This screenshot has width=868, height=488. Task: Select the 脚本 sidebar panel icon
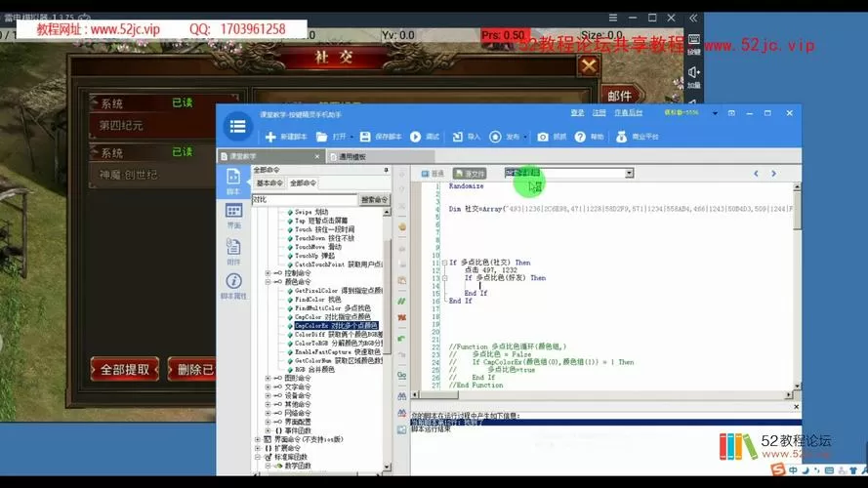point(233,182)
